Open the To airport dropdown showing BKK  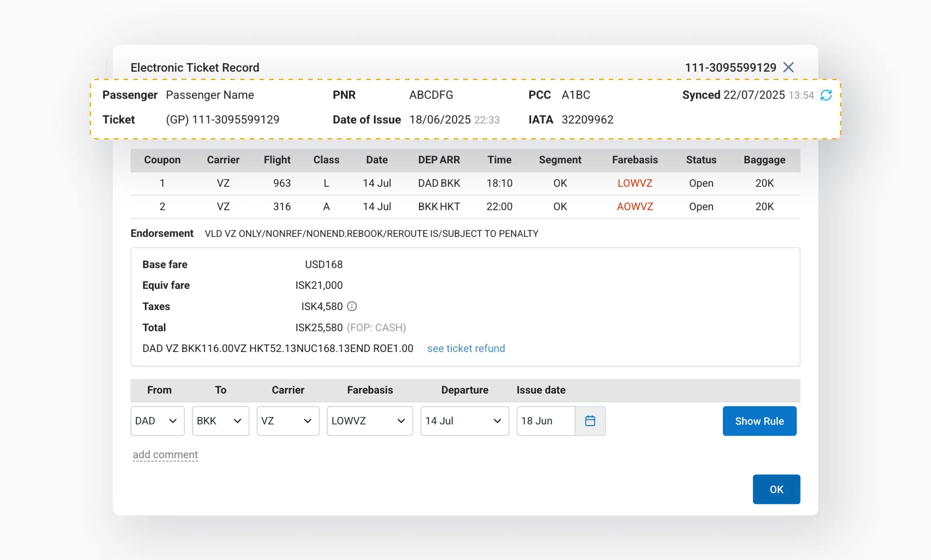(x=220, y=421)
